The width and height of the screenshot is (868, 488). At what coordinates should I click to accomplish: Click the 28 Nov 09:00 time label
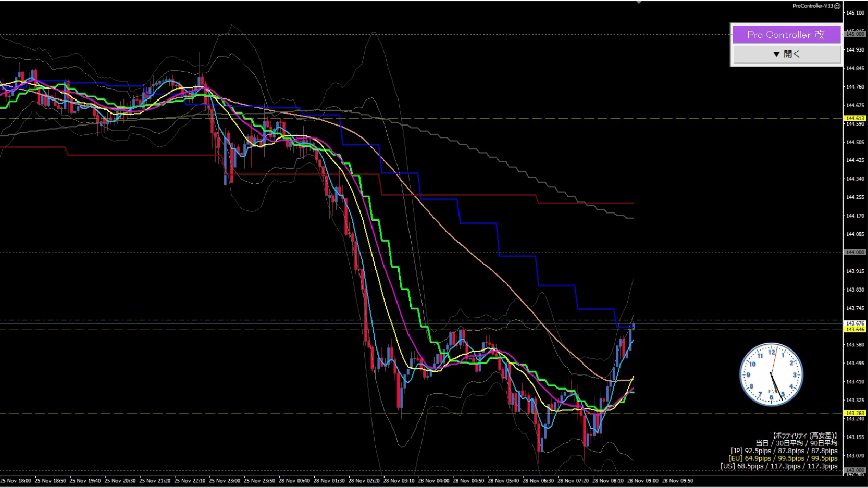pyautogui.click(x=643, y=481)
